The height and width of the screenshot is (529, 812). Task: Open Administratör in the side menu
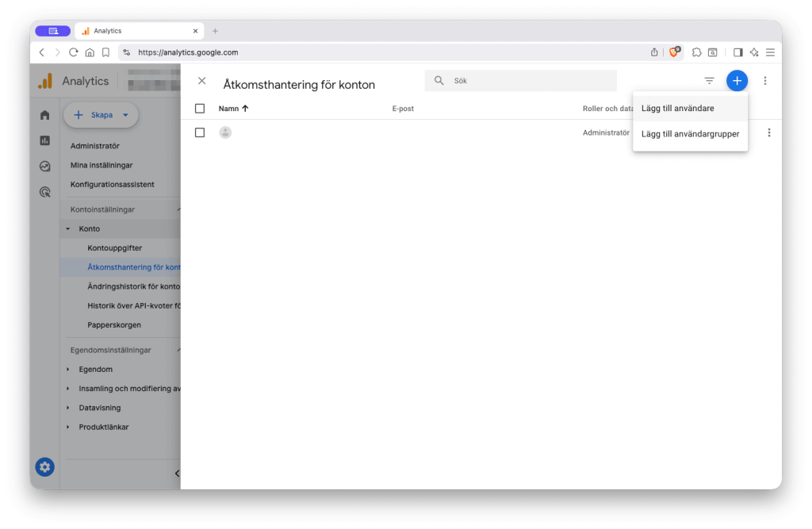(95, 146)
